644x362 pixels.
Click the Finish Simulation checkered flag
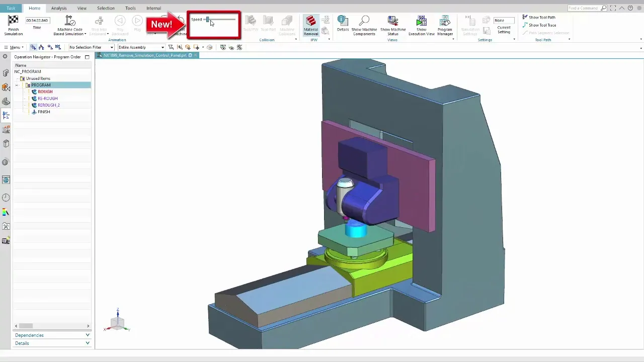tap(13, 21)
